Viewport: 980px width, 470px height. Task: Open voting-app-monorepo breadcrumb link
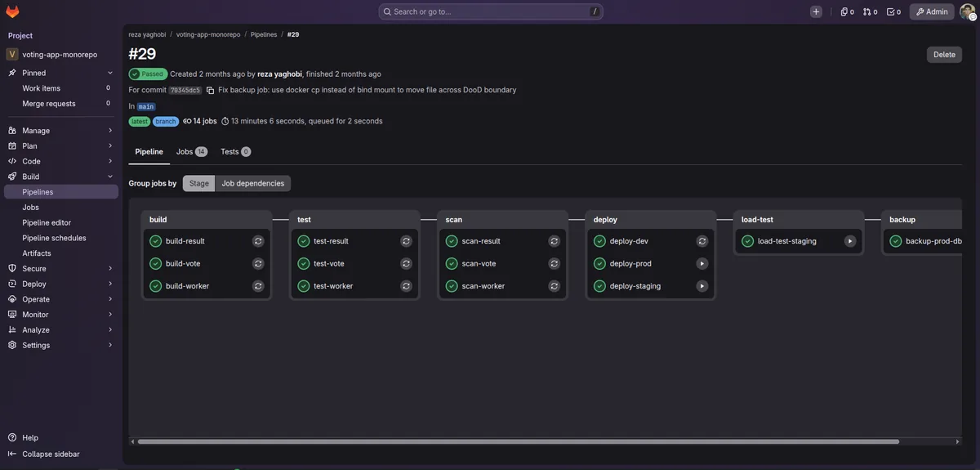(x=208, y=34)
